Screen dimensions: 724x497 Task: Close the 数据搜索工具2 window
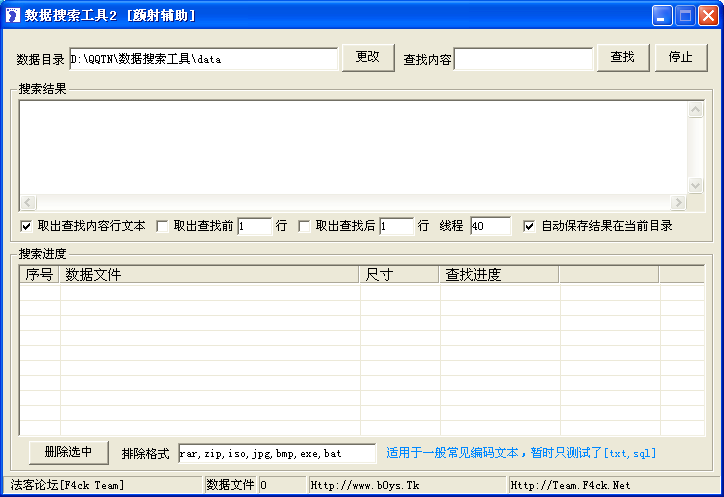[x=708, y=16]
